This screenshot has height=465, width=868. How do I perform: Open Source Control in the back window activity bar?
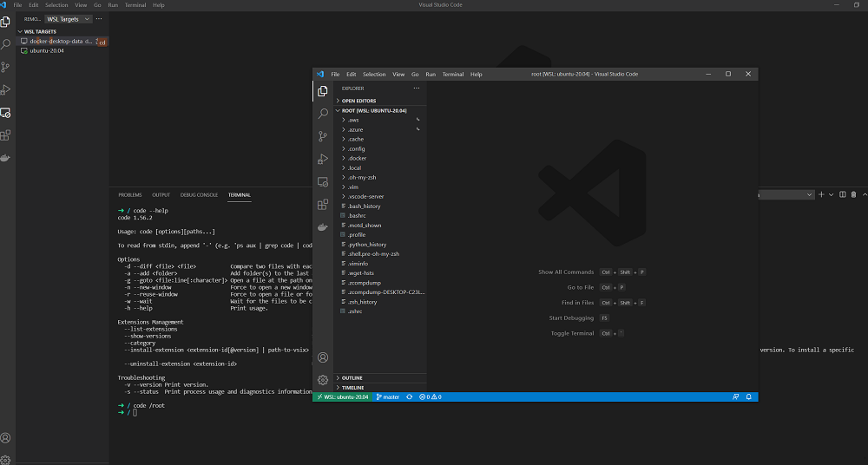pyautogui.click(x=5, y=67)
